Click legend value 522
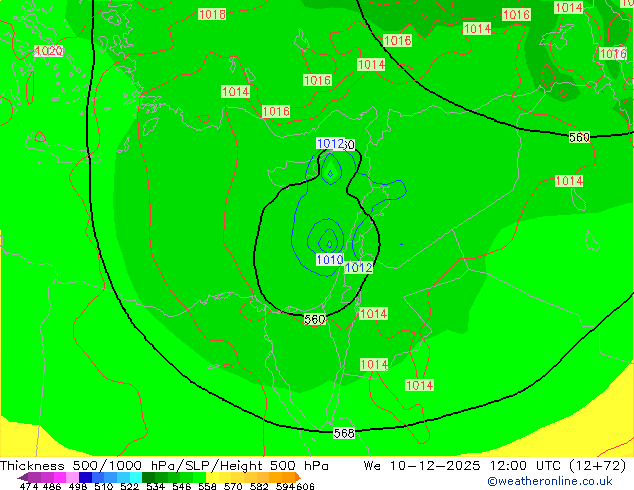 point(129,486)
